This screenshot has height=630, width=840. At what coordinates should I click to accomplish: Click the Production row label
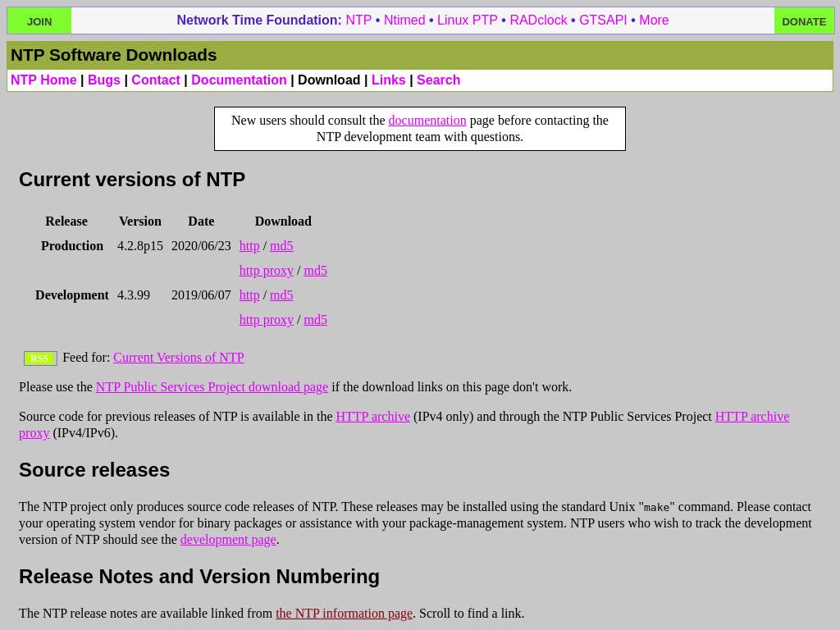tap(72, 246)
